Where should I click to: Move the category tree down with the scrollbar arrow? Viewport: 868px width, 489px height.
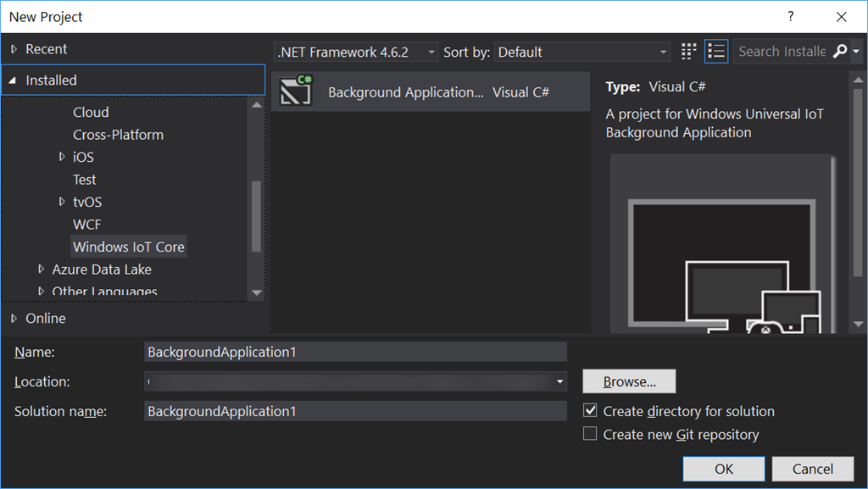[x=257, y=292]
